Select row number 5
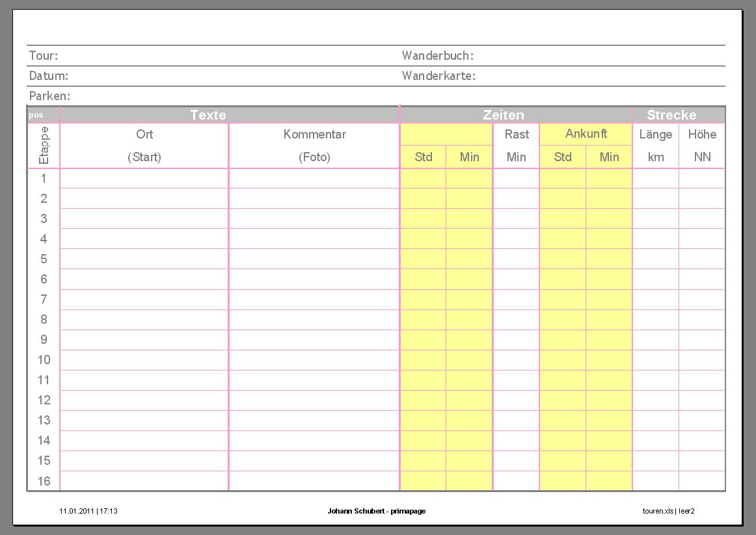The width and height of the screenshot is (756, 535). 44,259
